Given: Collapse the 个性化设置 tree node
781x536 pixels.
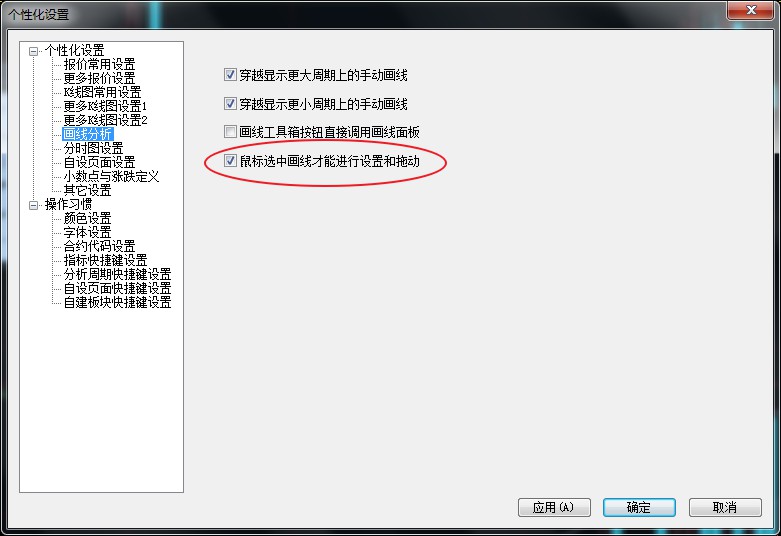Looking at the screenshot, I should (x=33, y=51).
